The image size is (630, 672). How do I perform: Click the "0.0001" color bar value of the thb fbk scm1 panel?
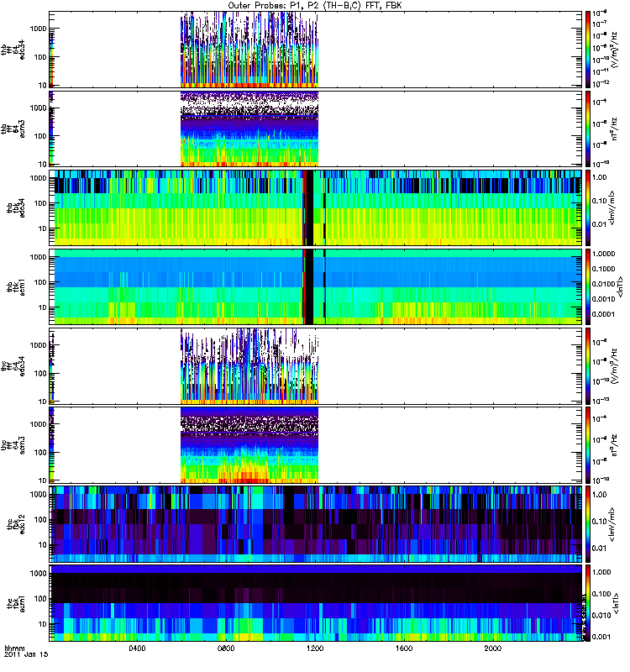tap(603, 314)
